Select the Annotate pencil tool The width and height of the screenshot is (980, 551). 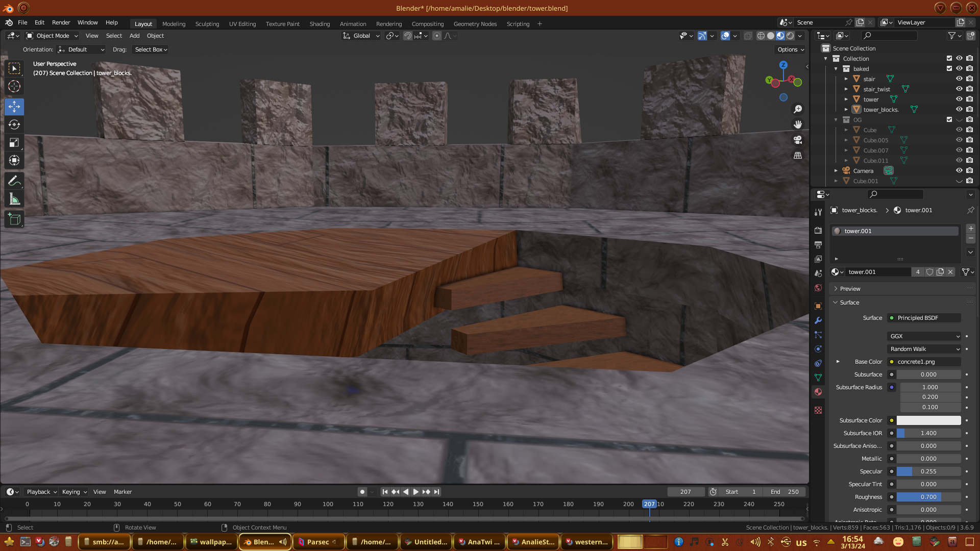point(14,181)
